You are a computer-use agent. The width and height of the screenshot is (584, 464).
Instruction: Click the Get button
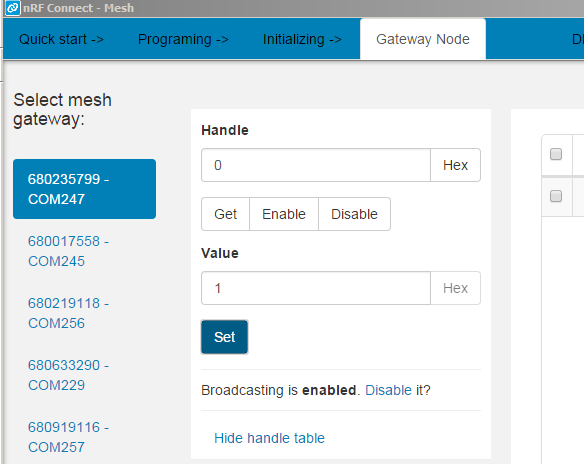[x=225, y=214]
